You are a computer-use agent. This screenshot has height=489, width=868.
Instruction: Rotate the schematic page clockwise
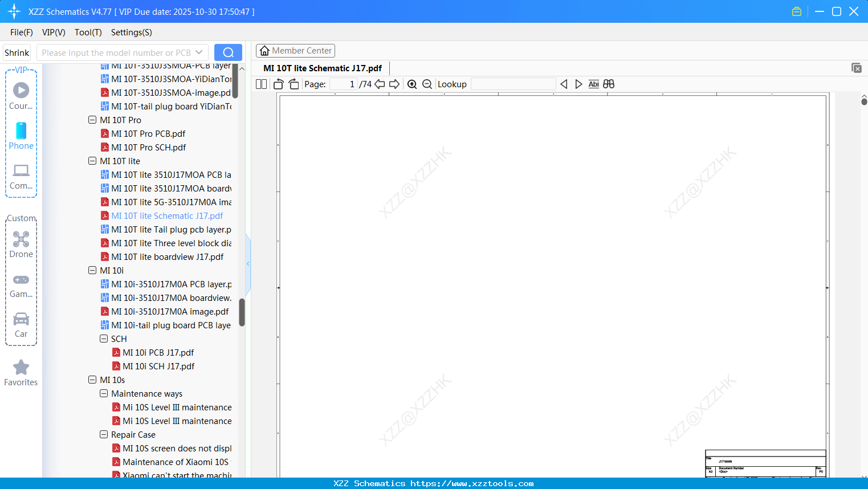pyautogui.click(x=294, y=84)
